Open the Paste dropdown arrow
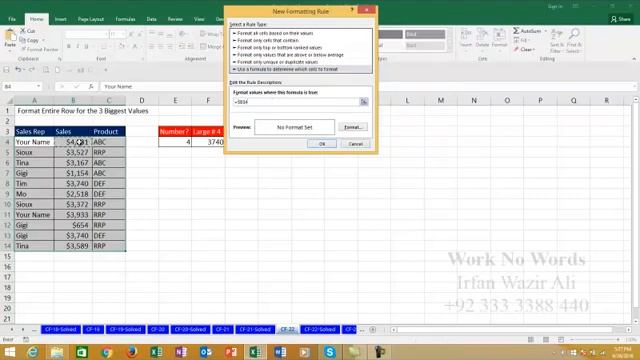 10,51
